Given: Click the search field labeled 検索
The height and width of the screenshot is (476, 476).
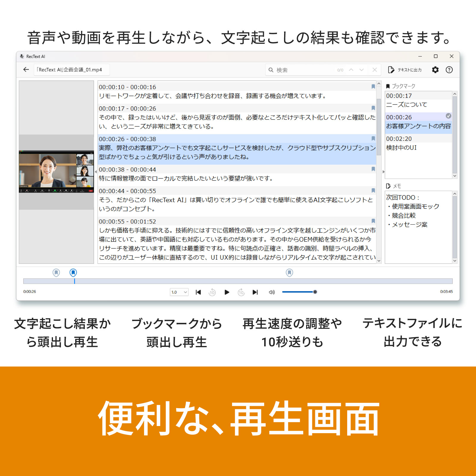Looking at the screenshot, I should click(300, 70).
